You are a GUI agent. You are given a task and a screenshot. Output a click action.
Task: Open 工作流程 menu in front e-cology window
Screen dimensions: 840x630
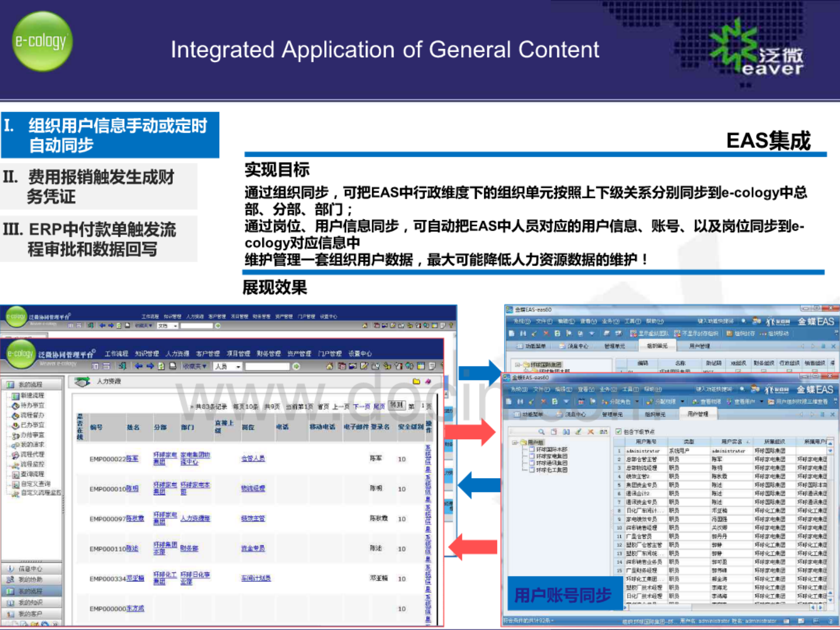[116, 353]
